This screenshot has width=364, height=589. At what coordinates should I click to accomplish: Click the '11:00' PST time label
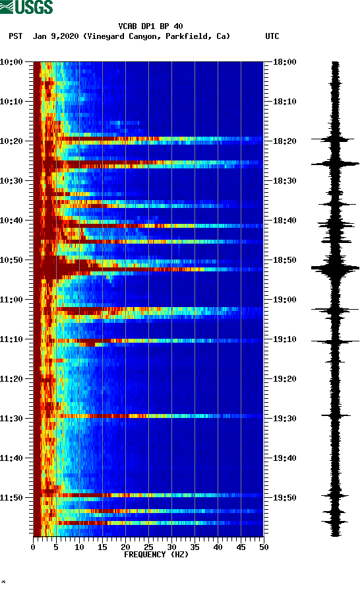coord(11,300)
